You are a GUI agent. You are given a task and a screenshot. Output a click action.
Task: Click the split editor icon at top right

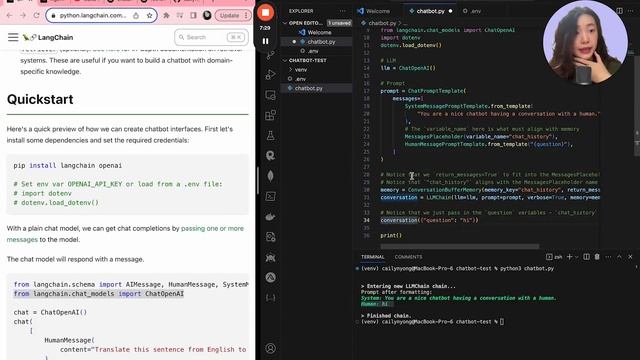coord(620,11)
